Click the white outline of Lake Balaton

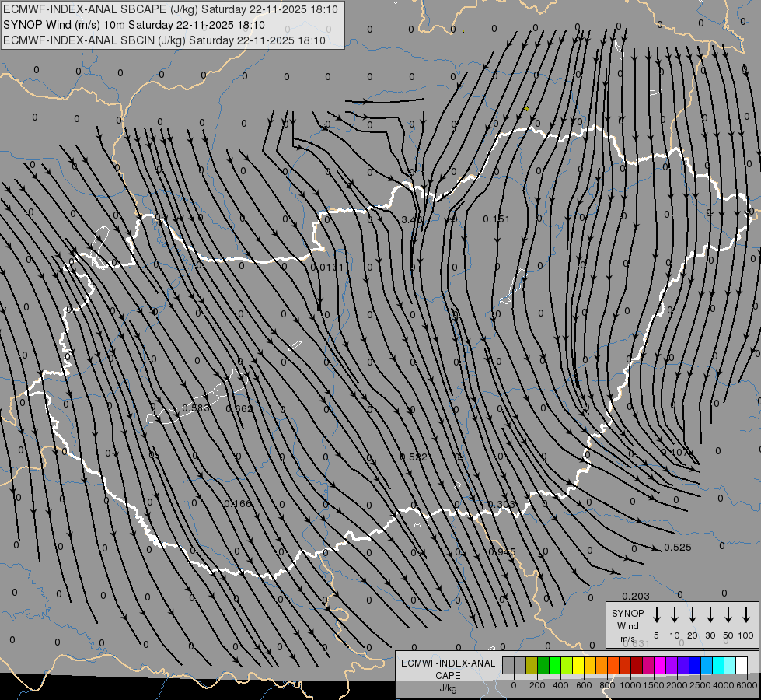click(x=198, y=397)
